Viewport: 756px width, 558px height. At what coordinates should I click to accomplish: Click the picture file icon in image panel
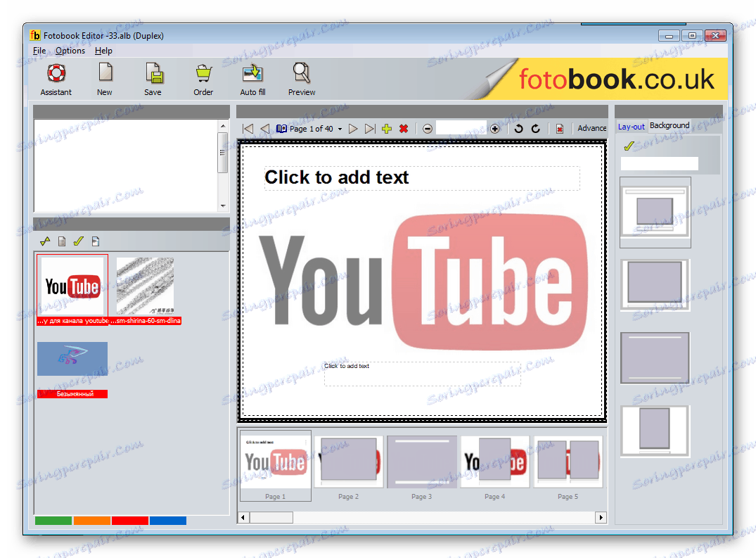pyautogui.click(x=96, y=241)
